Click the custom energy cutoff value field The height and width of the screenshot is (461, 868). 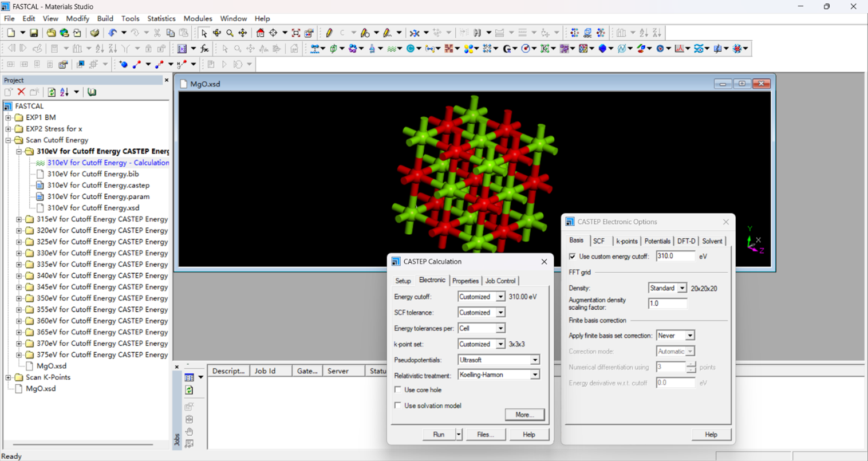point(676,256)
